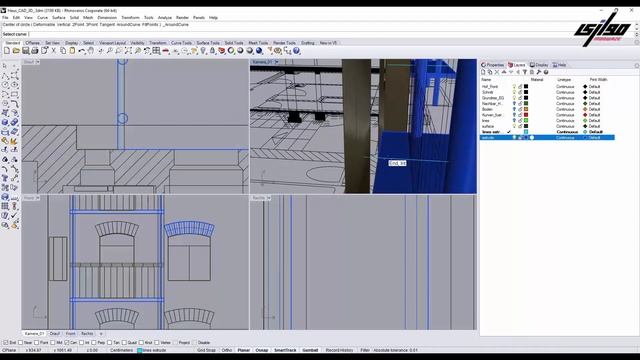Toggle the Int osnap checkbox
640x360 pixels.
(x=81, y=343)
